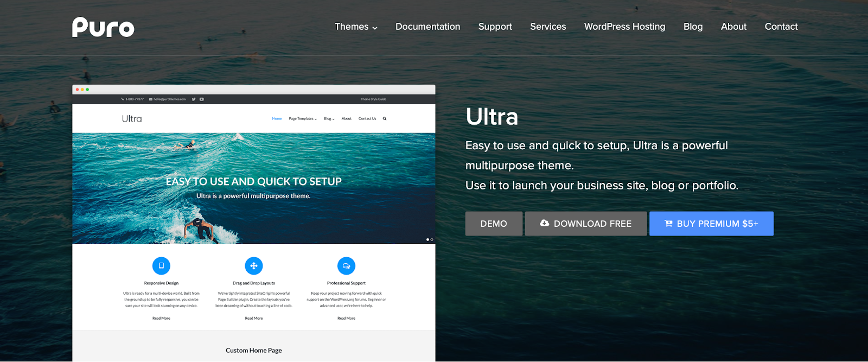Click BUY PREMIUM $5+ button
The image size is (868, 362).
point(711,224)
